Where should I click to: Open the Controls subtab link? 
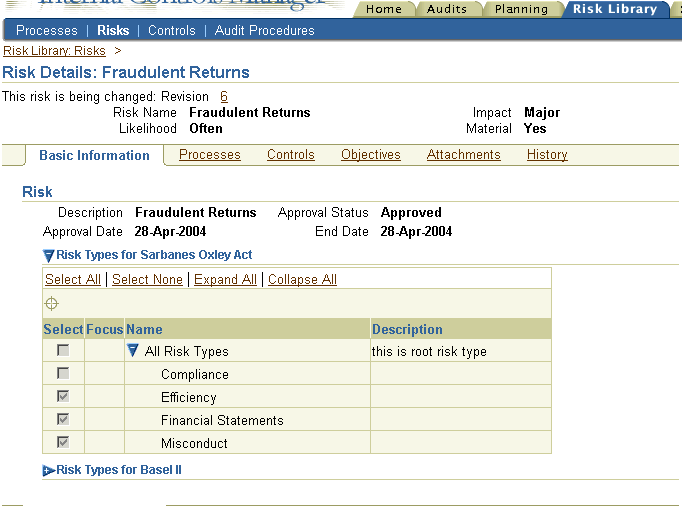pos(291,154)
